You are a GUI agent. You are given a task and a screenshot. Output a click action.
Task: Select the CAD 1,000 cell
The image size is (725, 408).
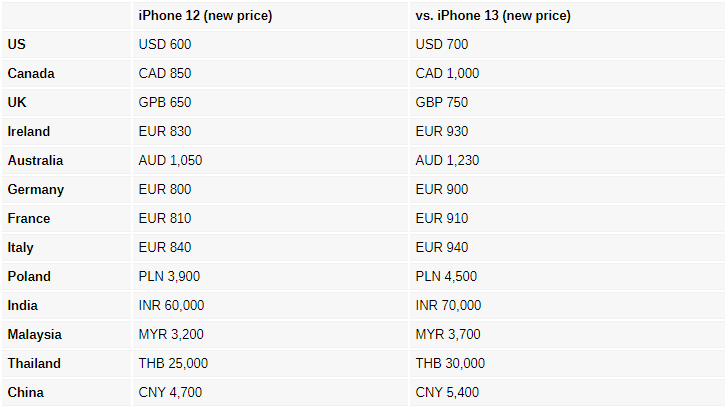coord(447,74)
